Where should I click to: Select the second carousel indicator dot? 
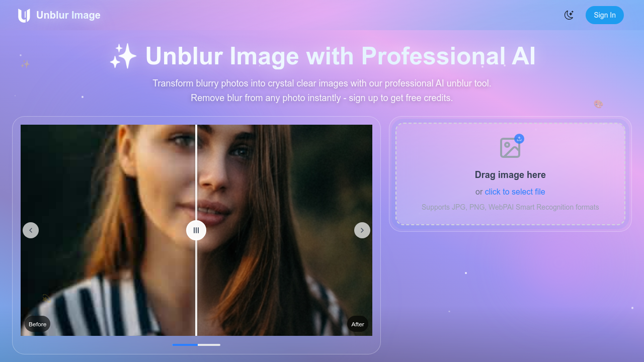click(x=208, y=345)
